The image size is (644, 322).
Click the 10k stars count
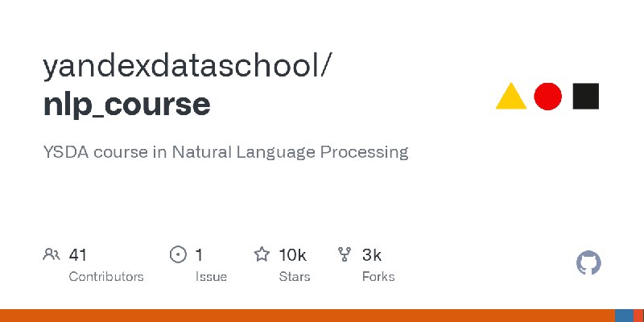(x=292, y=255)
